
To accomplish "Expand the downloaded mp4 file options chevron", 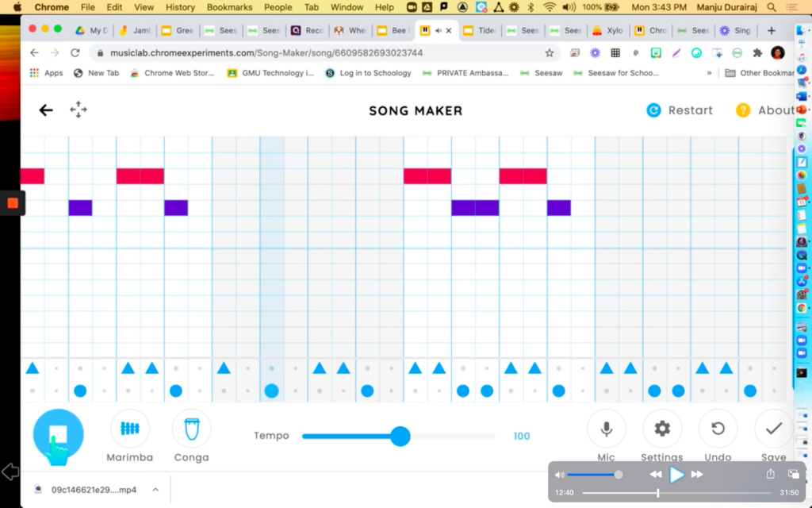I will click(155, 490).
